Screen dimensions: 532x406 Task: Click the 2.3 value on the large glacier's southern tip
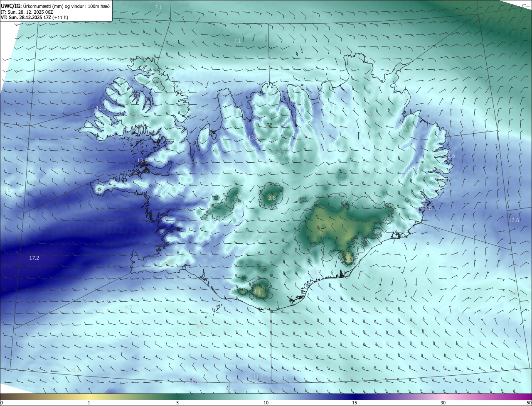tap(349, 260)
